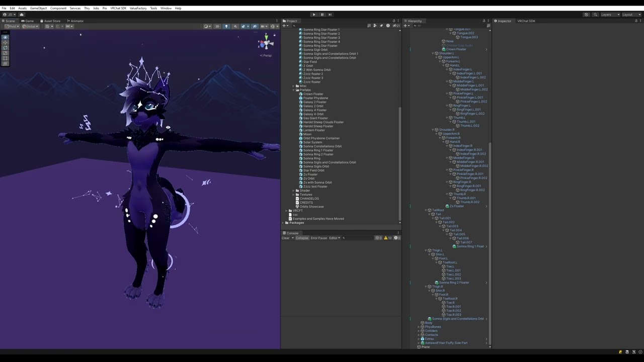
Task: Click the create (+) button in the Hierarchy panel
Action: (x=407, y=26)
